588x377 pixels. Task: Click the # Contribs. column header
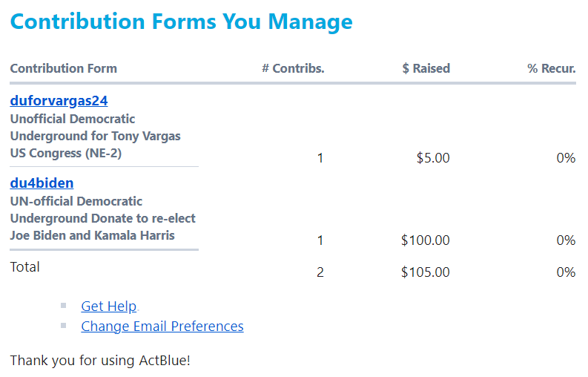coord(293,68)
